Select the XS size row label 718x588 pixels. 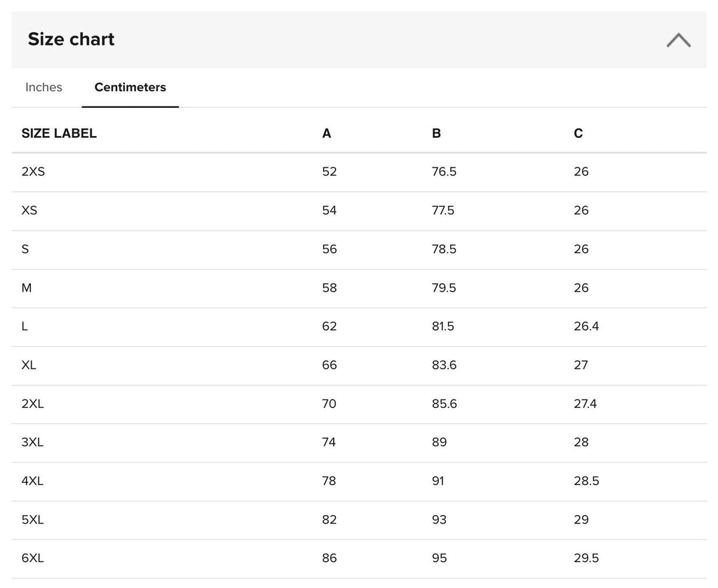click(x=29, y=210)
